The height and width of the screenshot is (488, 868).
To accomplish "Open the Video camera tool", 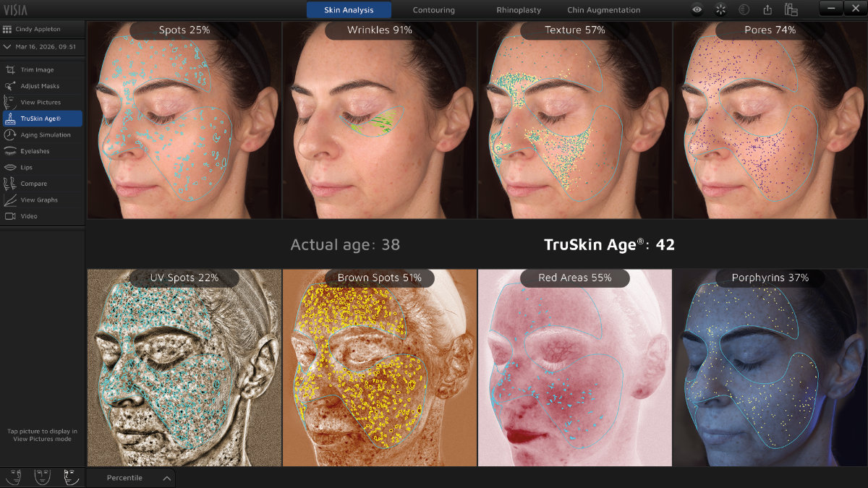I will 41,216.
